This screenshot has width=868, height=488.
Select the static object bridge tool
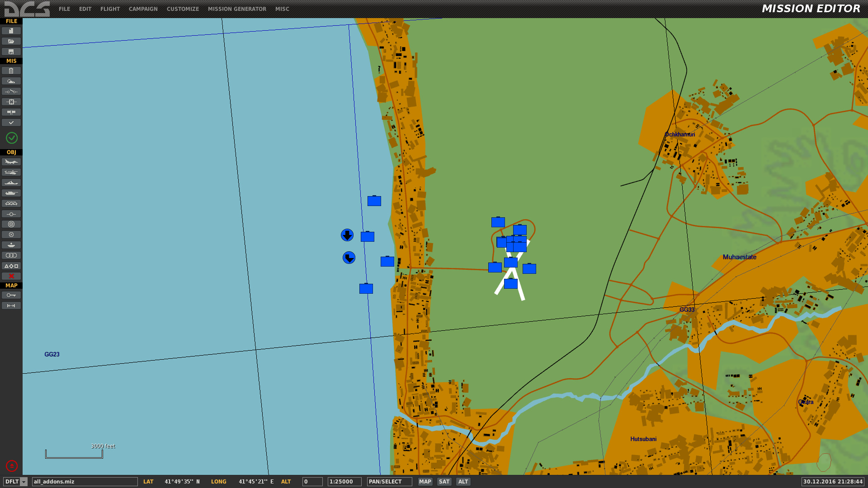pyautogui.click(x=11, y=203)
